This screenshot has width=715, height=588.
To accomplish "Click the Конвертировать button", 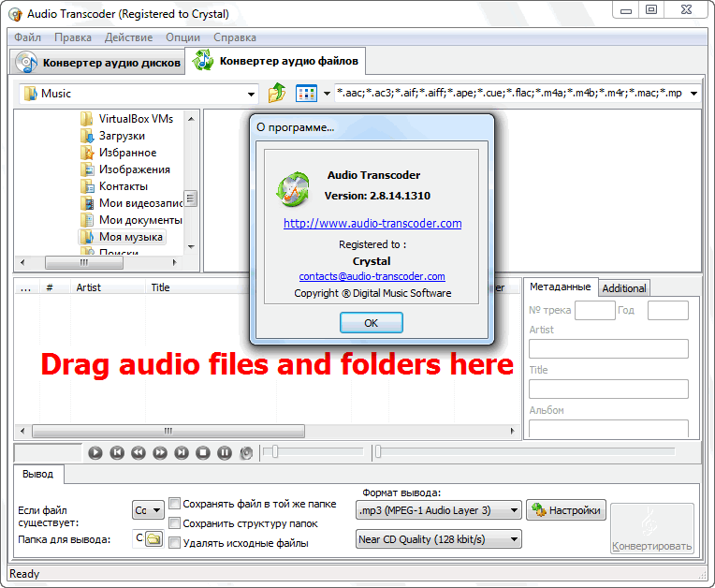I will [652, 529].
